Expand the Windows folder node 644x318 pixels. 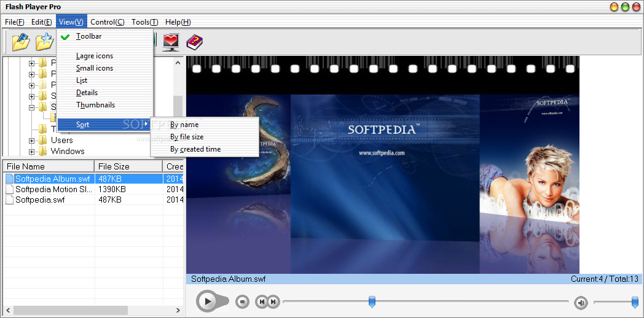(31, 152)
